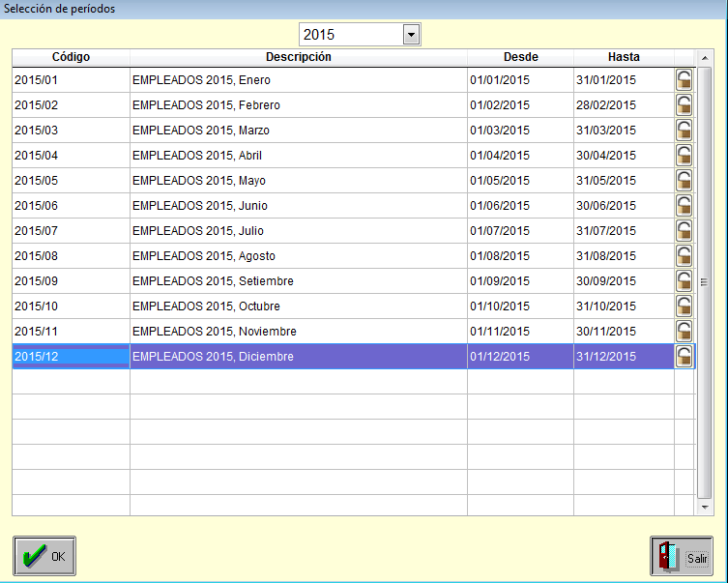This screenshot has width=728, height=583.
Task: Click the year combo box showing 2015
Action: [350, 35]
